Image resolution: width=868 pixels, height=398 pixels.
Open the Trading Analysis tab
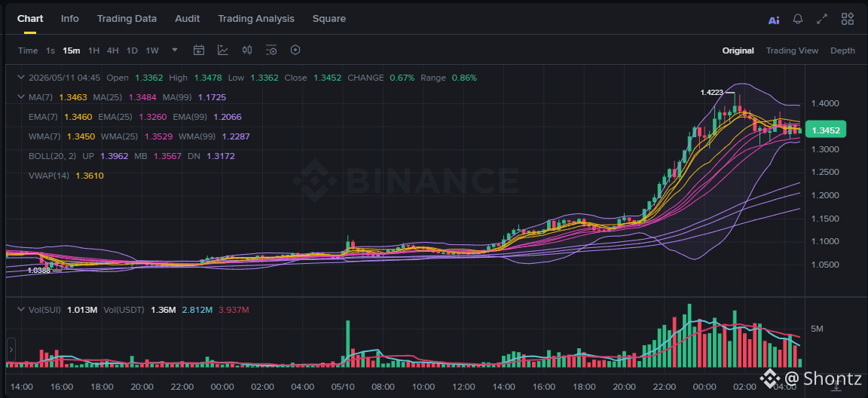255,18
